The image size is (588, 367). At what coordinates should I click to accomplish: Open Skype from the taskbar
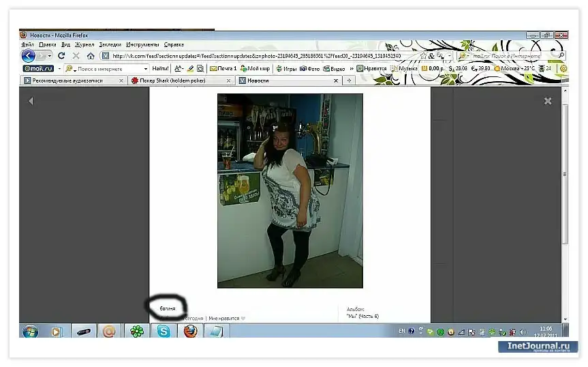(x=164, y=332)
